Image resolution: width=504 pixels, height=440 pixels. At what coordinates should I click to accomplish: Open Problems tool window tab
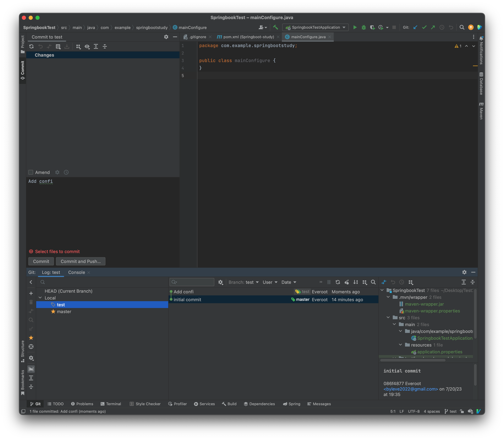[x=82, y=404]
